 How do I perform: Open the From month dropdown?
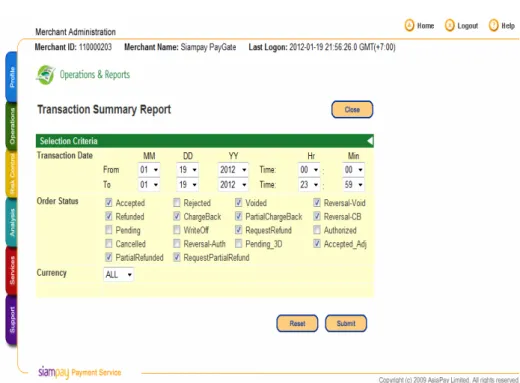coord(149,170)
